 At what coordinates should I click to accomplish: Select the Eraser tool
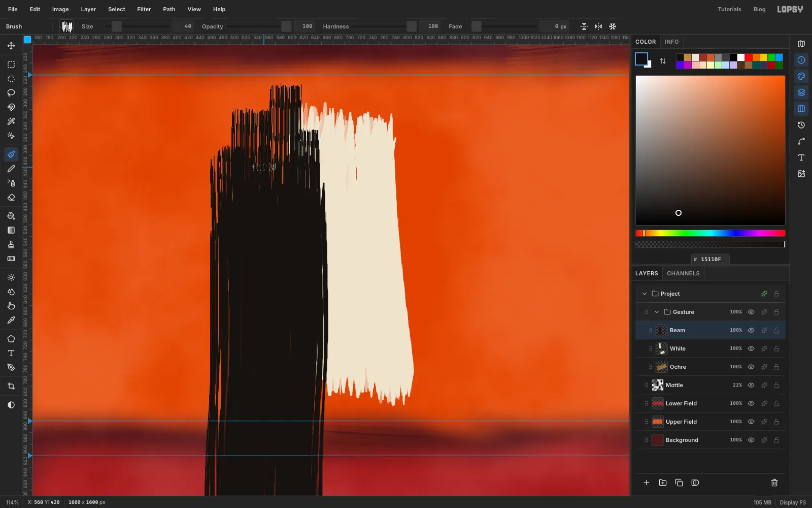(11, 197)
